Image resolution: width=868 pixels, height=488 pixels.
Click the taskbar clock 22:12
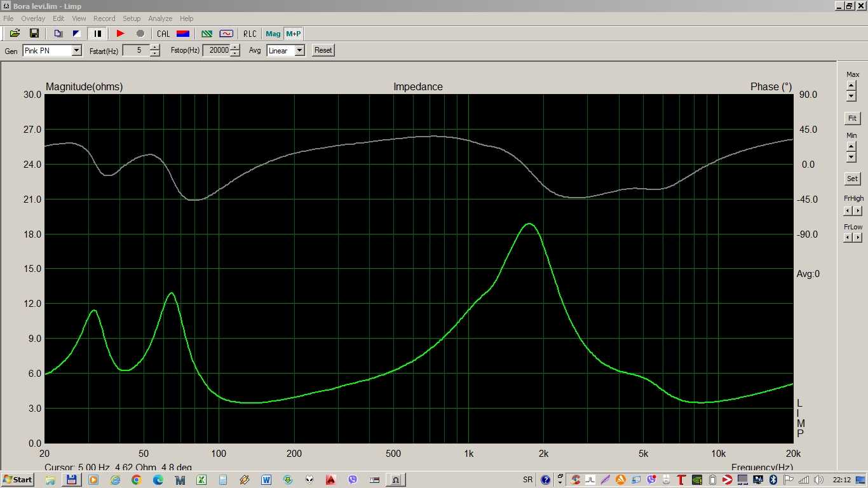click(843, 480)
